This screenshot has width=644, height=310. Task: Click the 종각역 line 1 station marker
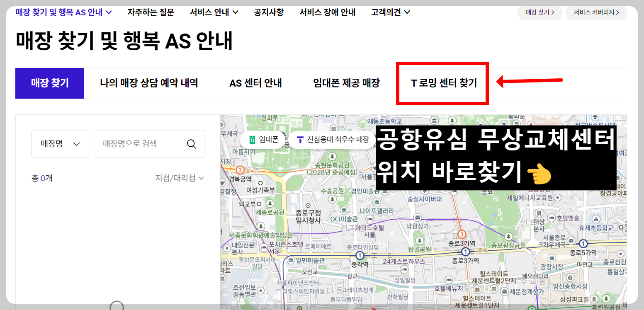[x=360, y=256]
